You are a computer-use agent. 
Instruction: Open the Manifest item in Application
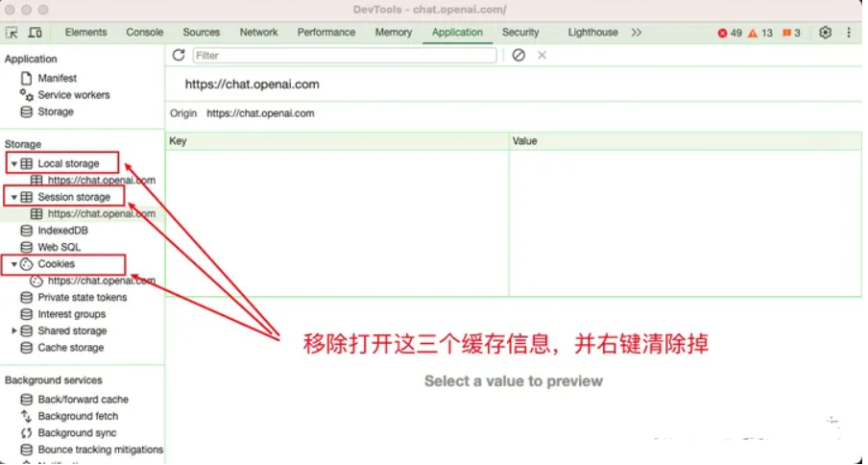click(x=57, y=78)
